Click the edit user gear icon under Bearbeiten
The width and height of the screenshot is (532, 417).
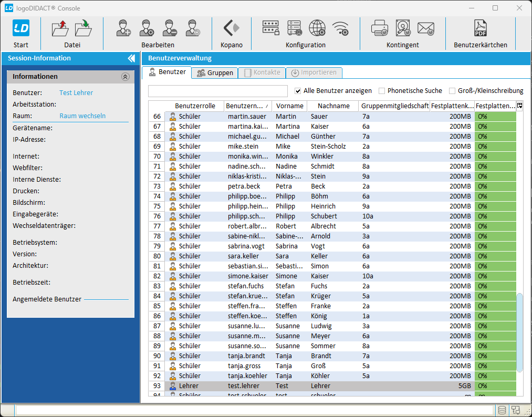[x=147, y=28]
